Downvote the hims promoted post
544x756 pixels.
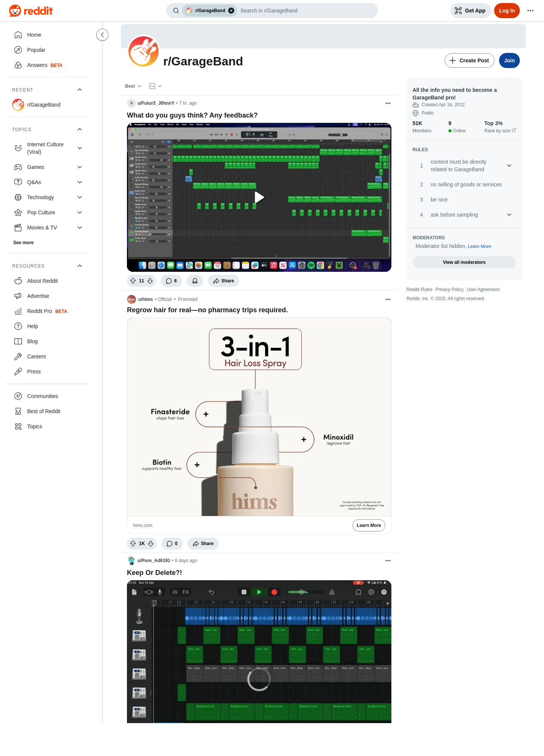tap(151, 544)
